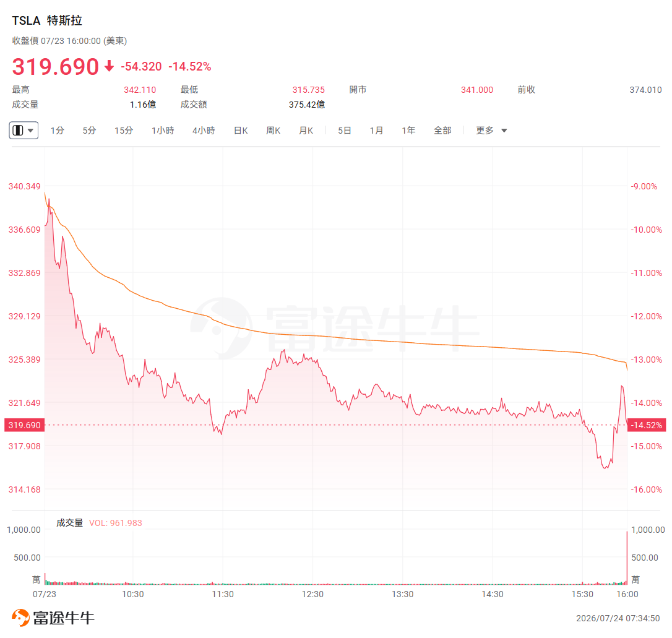Click the 收盤價 07/23 16:00:00 status line
This screenshot has height=638, width=672.
[69, 41]
